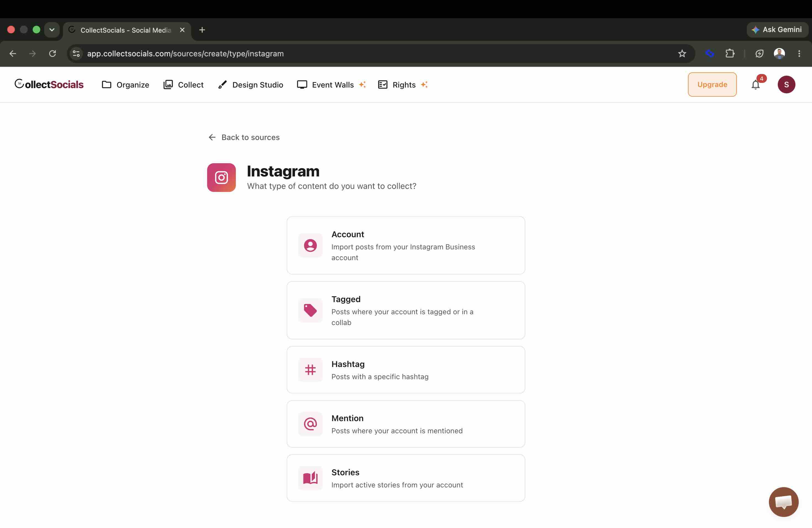Click the Upgrade button
Image resolution: width=812 pixels, height=528 pixels.
tap(712, 85)
